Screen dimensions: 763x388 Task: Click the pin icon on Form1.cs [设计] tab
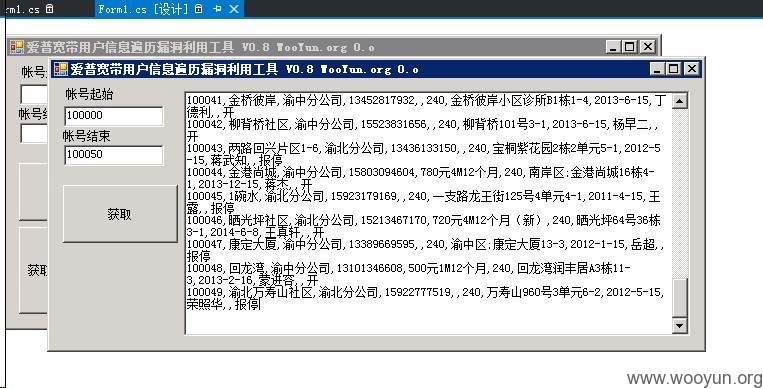tap(217, 9)
